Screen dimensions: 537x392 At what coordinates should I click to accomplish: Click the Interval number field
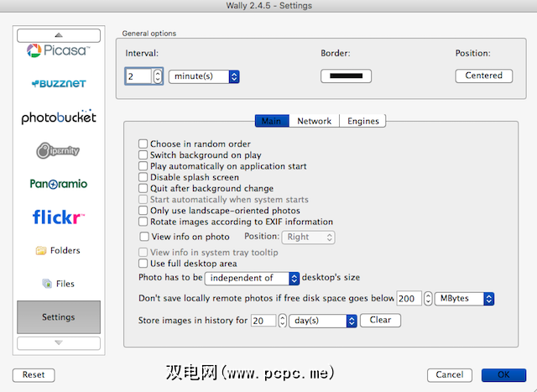[x=138, y=76]
